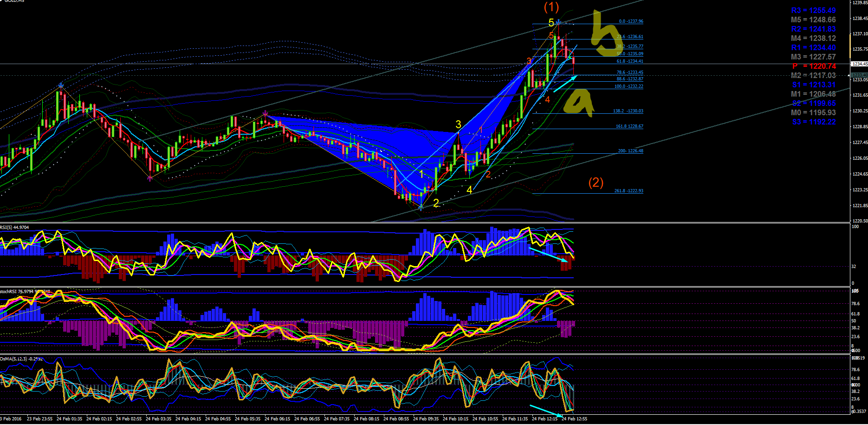The width and height of the screenshot is (868, 425).
Task: Click the stochRSI indicator label
Action: [26, 291]
